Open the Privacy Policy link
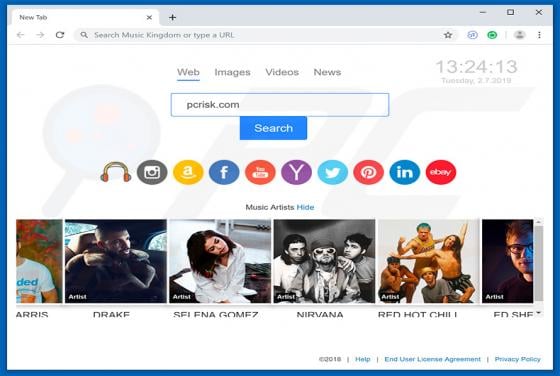560x376 pixels. pyautogui.click(x=518, y=359)
